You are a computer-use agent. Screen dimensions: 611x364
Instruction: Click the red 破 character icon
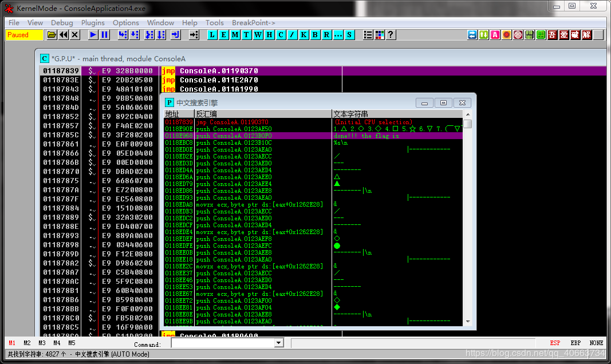coord(575,35)
